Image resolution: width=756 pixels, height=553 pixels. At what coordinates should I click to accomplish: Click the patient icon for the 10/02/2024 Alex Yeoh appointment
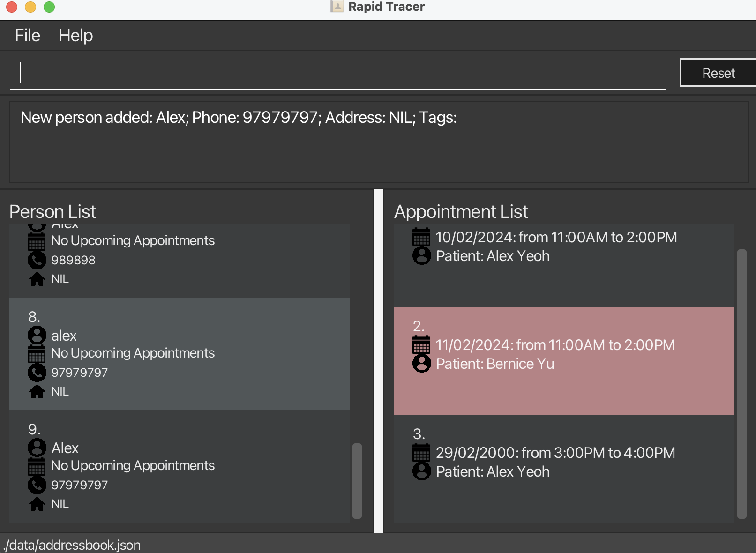pyautogui.click(x=422, y=256)
